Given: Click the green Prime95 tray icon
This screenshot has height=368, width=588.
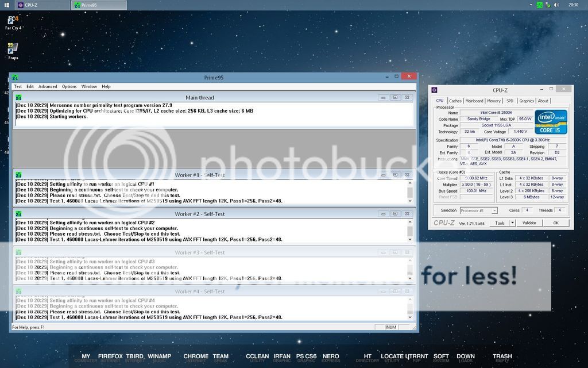Looking at the screenshot, I should [x=539, y=5].
